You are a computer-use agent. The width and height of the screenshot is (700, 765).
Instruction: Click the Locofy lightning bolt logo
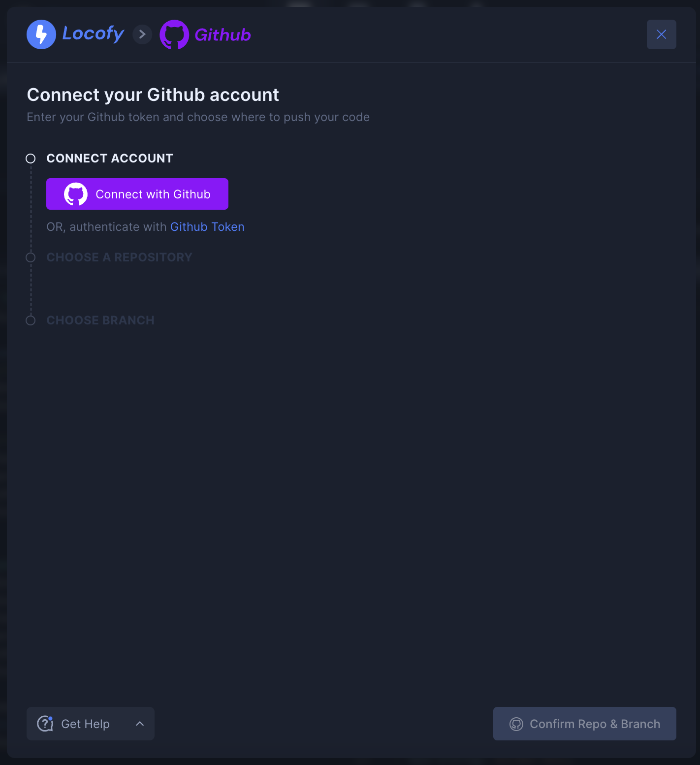tap(41, 34)
